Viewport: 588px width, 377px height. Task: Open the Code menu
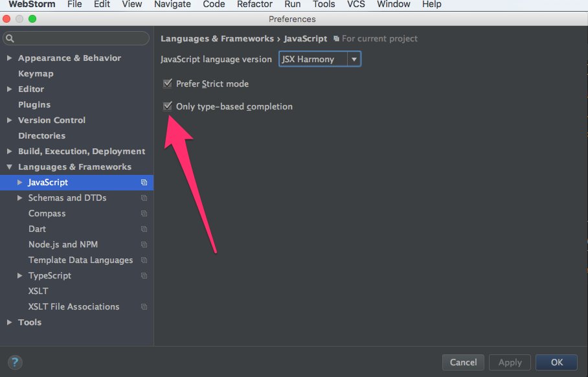[214, 5]
